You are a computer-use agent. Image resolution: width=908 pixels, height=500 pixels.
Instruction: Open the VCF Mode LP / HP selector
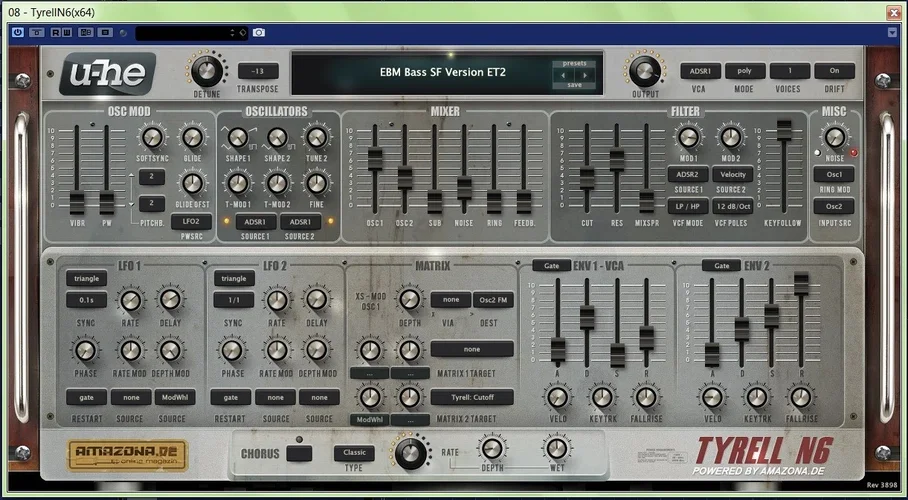(x=687, y=206)
